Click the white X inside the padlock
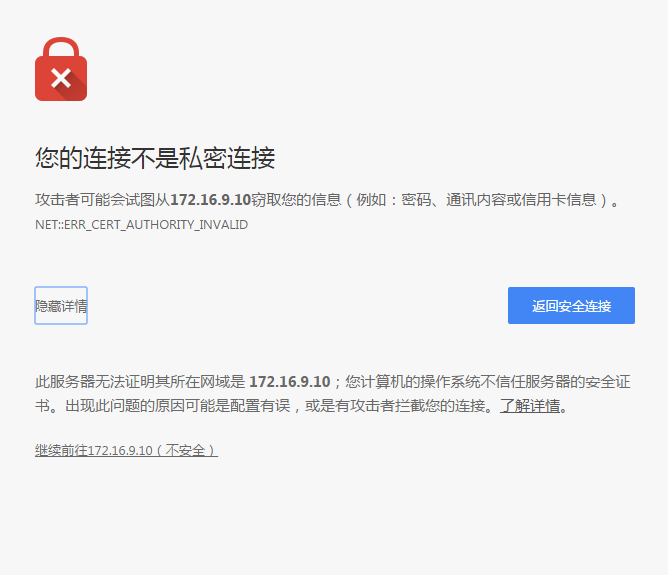668x575 pixels. 61,78
